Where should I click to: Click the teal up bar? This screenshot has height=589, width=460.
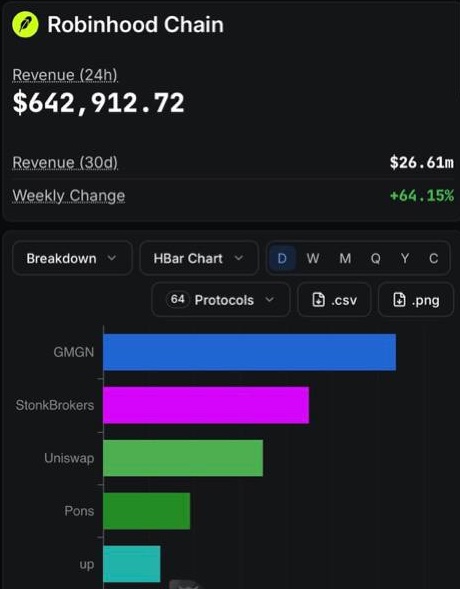point(132,564)
